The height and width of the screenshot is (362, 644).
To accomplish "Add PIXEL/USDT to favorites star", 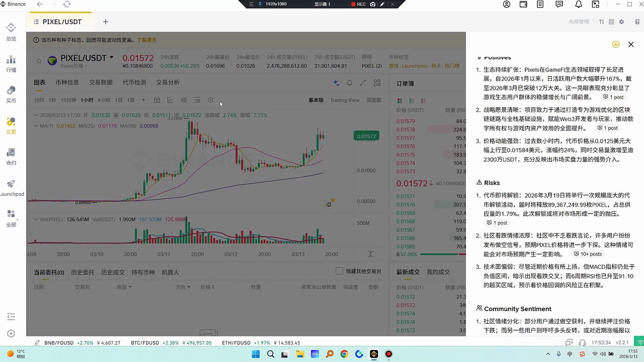I will (39, 61).
